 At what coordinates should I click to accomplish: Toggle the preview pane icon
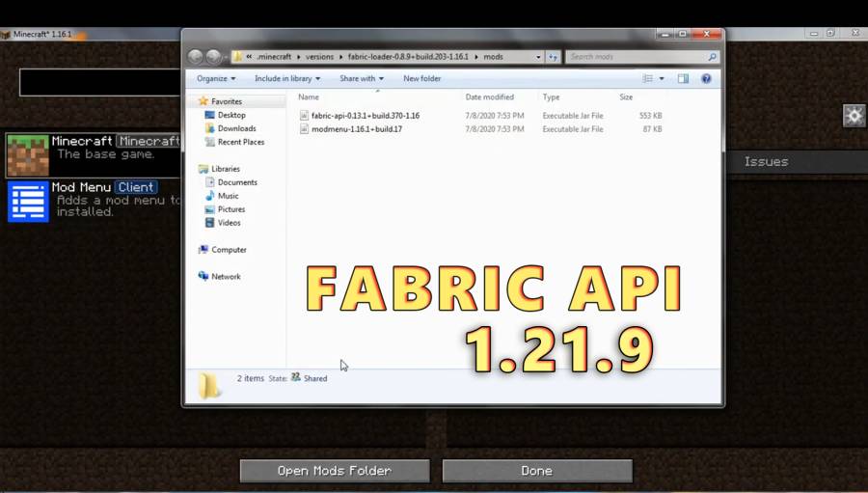pyautogui.click(x=683, y=79)
